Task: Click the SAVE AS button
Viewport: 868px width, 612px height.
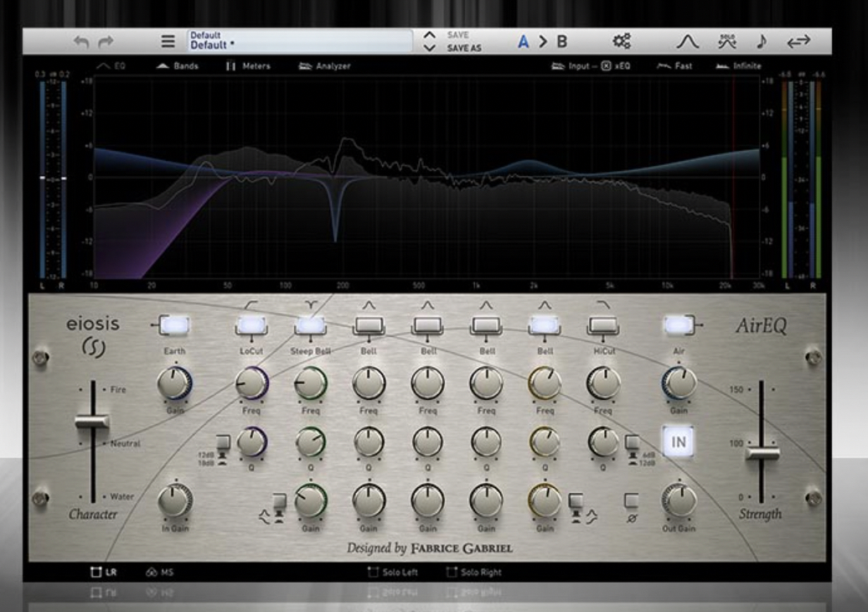Action: pyautogui.click(x=464, y=48)
